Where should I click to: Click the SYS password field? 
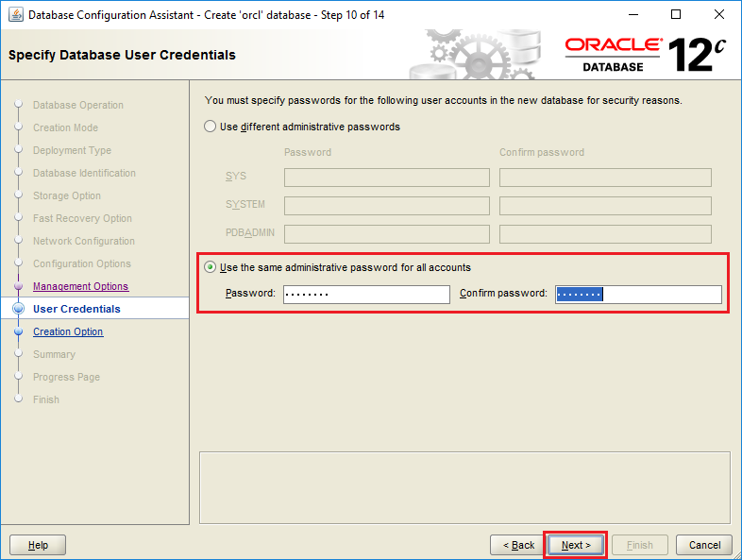click(x=387, y=178)
